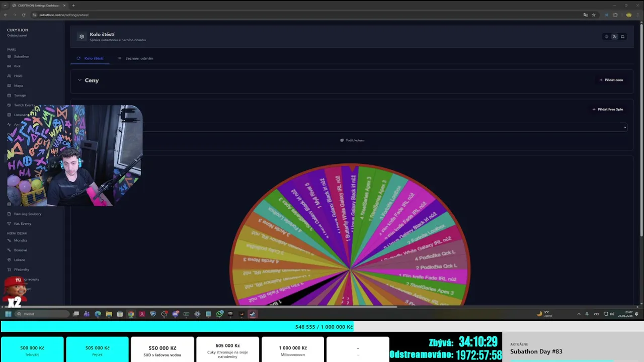Switch to system theme monitor icon
The height and width of the screenshot is (362, 644).
click(622, 37)
